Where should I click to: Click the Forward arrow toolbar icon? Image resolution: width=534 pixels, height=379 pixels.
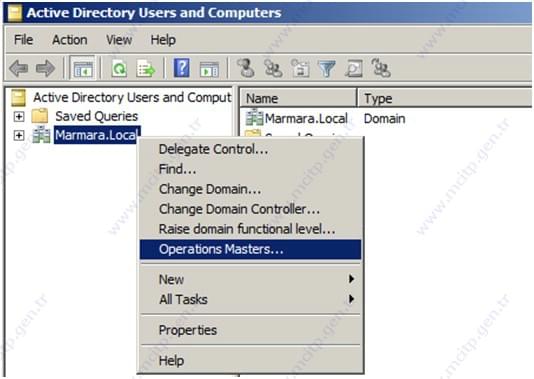pos(45,68)
